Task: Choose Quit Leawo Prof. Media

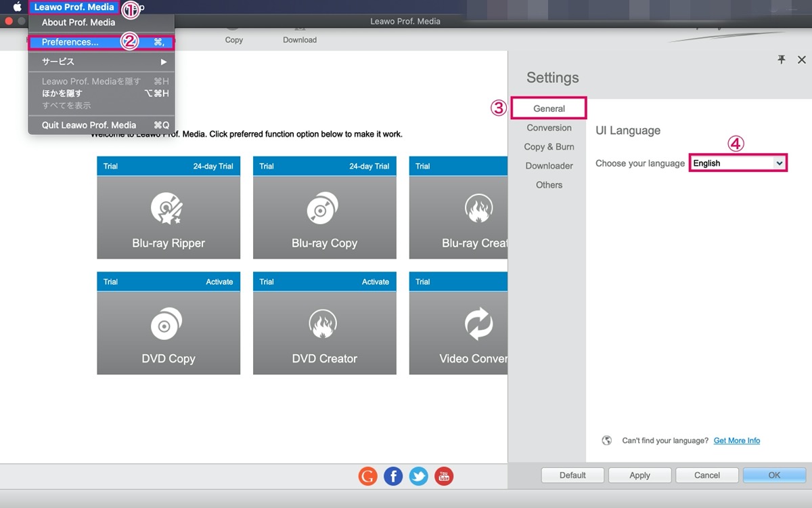Action: tap(101, 125)
